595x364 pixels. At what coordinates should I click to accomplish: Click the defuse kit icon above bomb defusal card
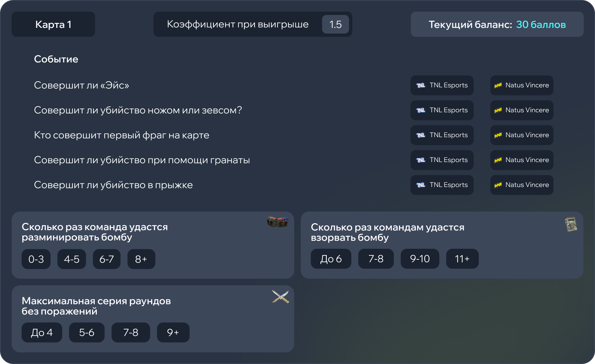pyautogui.click(x=278, y=223)
